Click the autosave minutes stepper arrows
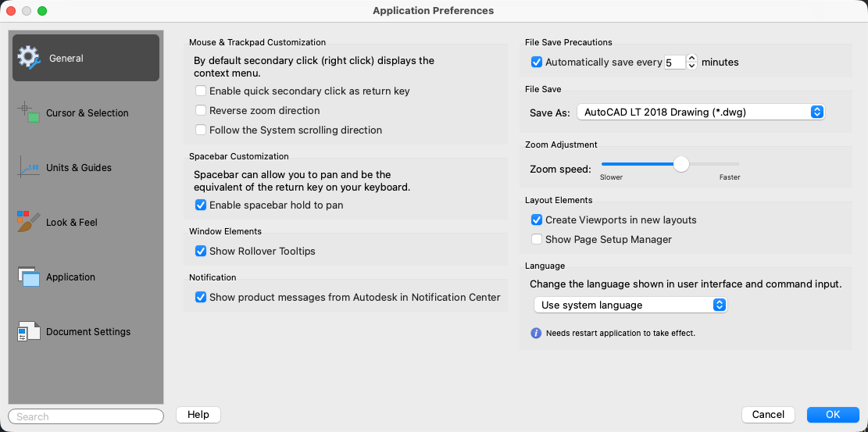 (691, 62)
